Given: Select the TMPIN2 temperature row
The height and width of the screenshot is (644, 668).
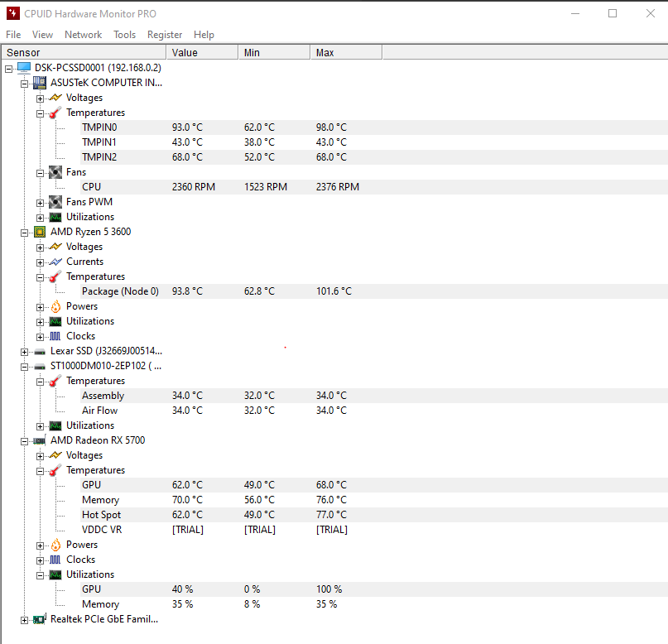Looking at the screenshot, I should click(x=374, y=157).
